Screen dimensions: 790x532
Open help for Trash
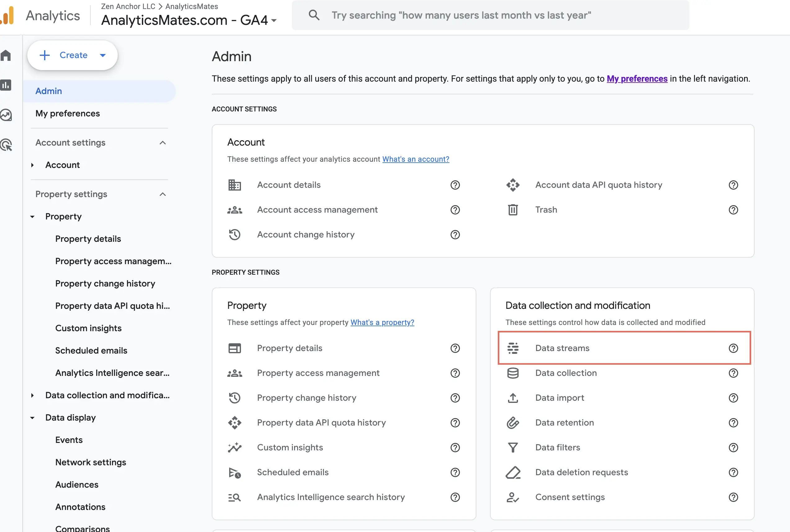point(733,210)
